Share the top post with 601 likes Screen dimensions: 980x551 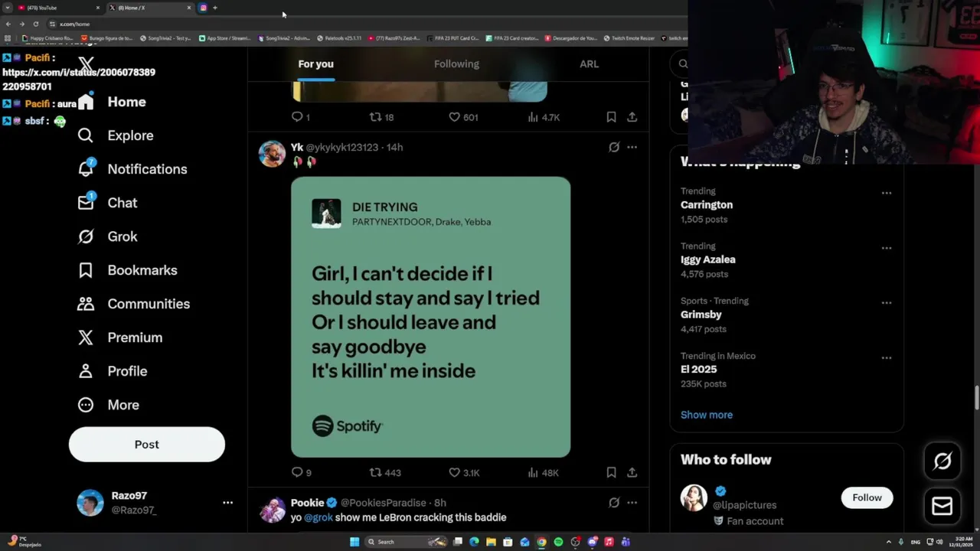tap(632, 117)
